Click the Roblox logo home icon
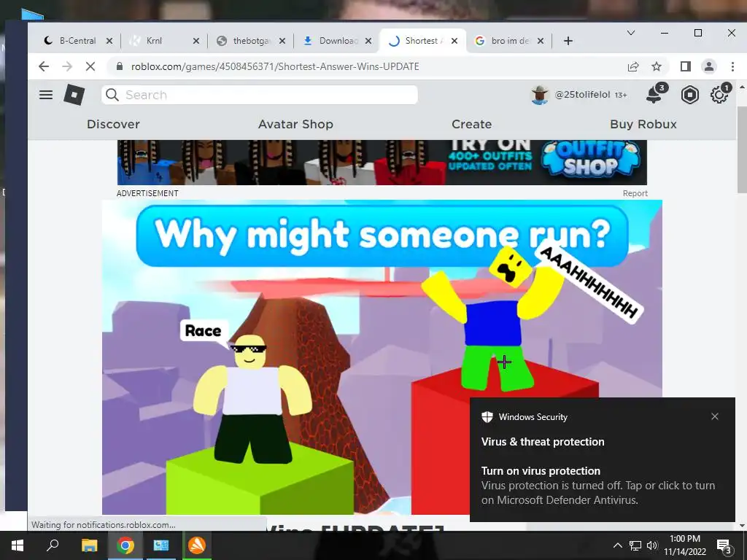Viewport: 747px width, 560px height. click(74, 95)
